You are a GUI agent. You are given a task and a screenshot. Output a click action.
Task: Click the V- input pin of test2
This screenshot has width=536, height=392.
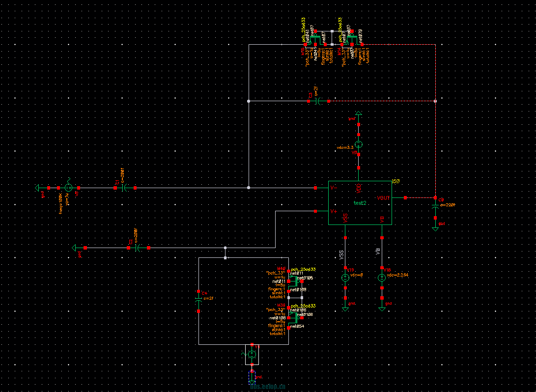315,188
